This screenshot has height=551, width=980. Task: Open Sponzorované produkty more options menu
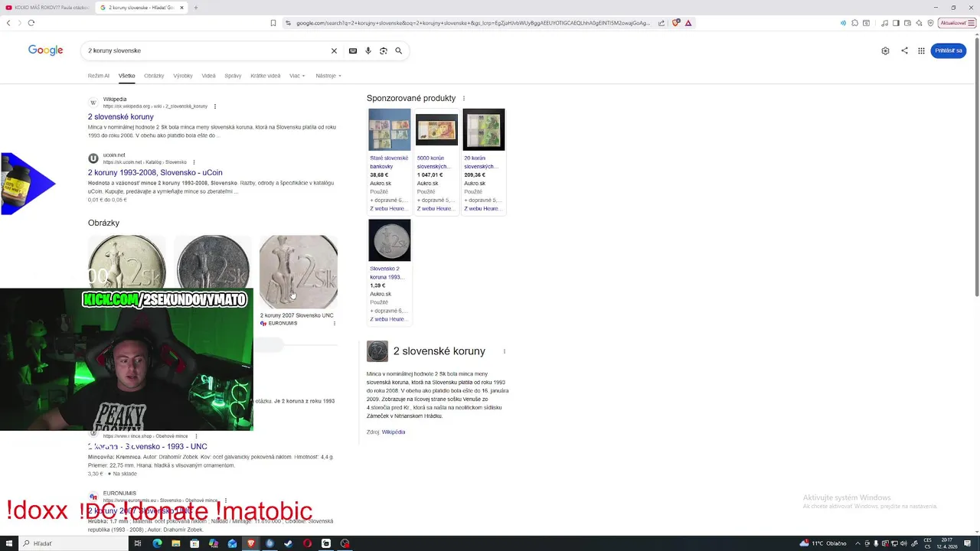(x=463, y=98)
